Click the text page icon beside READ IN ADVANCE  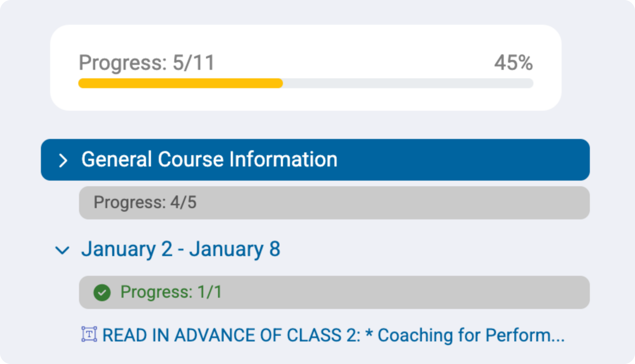[x=89, y=334]
